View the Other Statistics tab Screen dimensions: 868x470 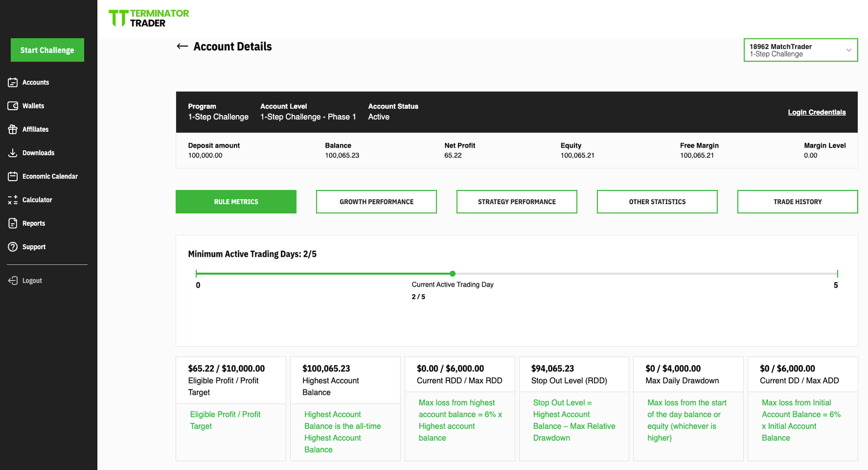pyautogui.click(x=657, y=202)
